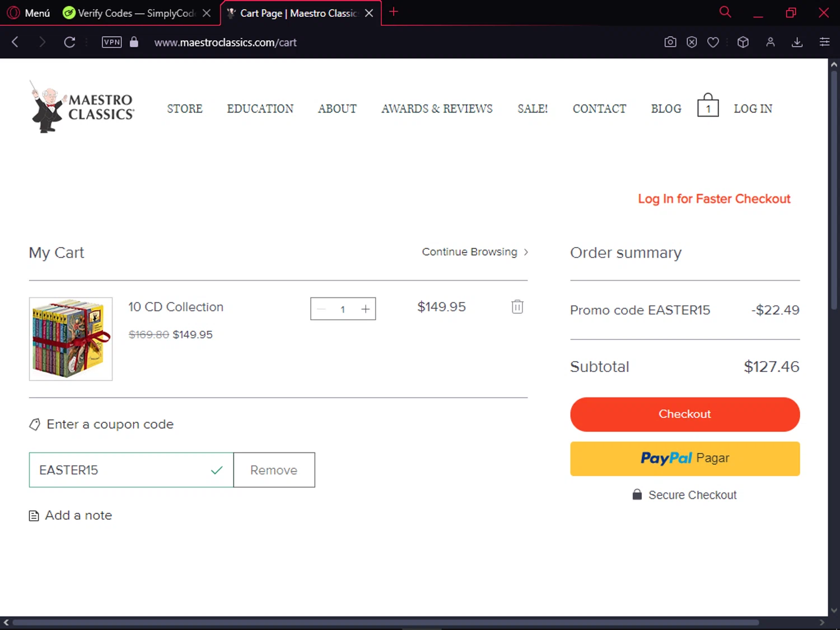Decrease quantity with the minus button
This screenshot has height=630, width=840.
(321, 309)
